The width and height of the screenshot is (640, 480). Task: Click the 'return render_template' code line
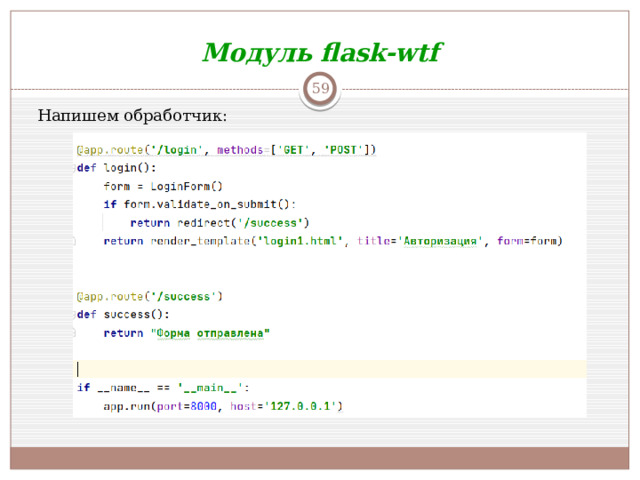333,241
